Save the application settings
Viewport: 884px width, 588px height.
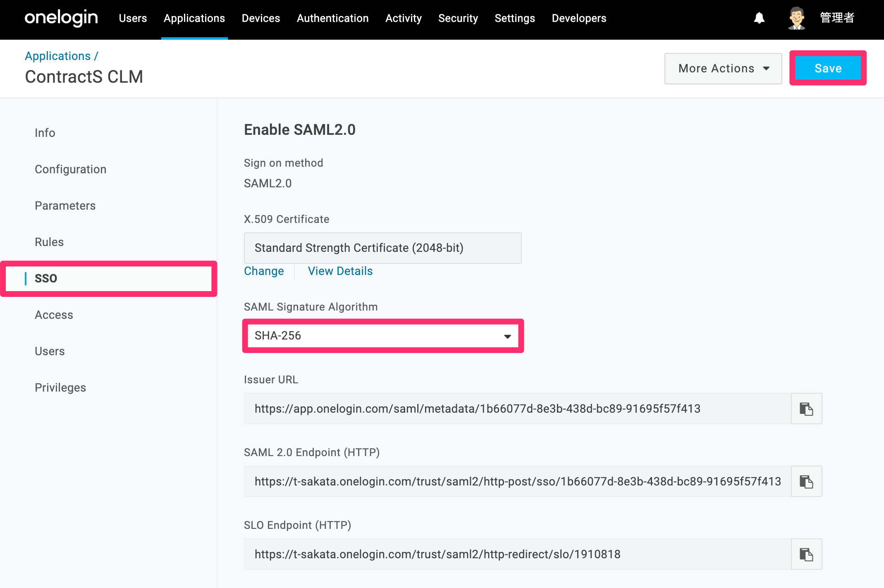[828, 68]
